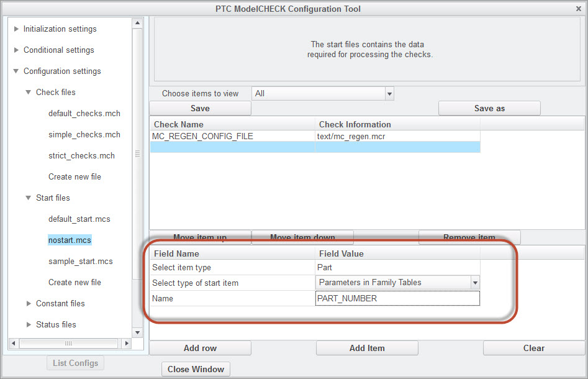Select default_start.mcs file
Viewport: 588px width, 379px height.
point(79,219)
